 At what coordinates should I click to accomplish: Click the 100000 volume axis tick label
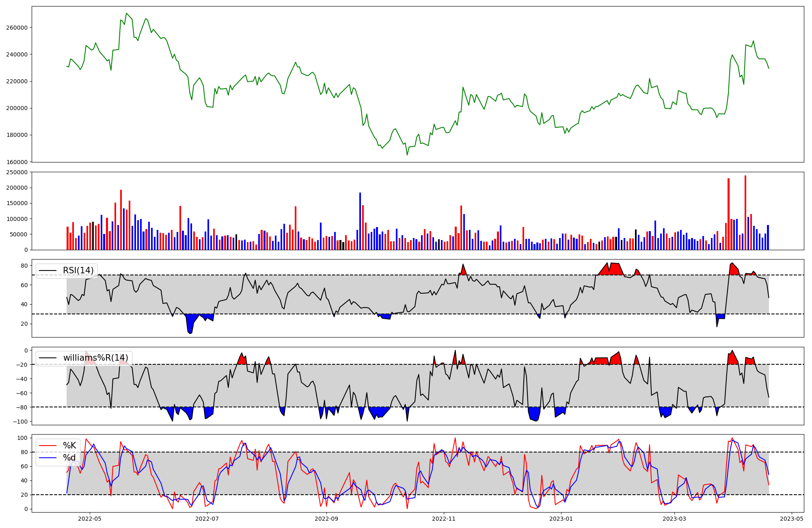18,219
